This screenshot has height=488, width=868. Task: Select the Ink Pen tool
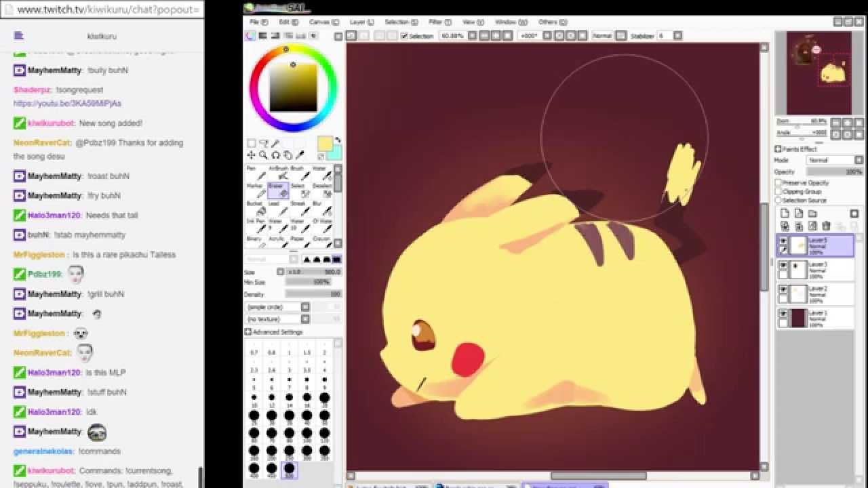pyautogui.click(x=255, y=226)
